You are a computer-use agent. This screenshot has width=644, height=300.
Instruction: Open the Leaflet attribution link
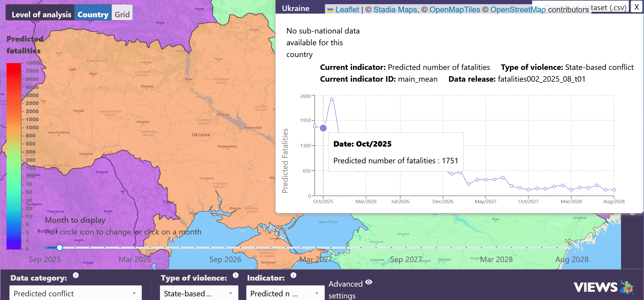(x=347, y=10)
